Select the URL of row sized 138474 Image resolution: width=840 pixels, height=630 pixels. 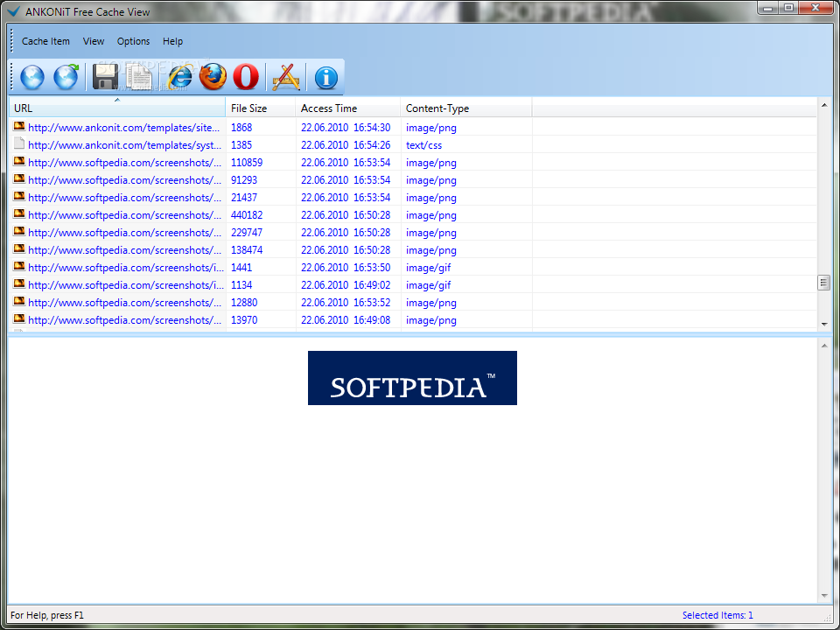pos(124,250)
